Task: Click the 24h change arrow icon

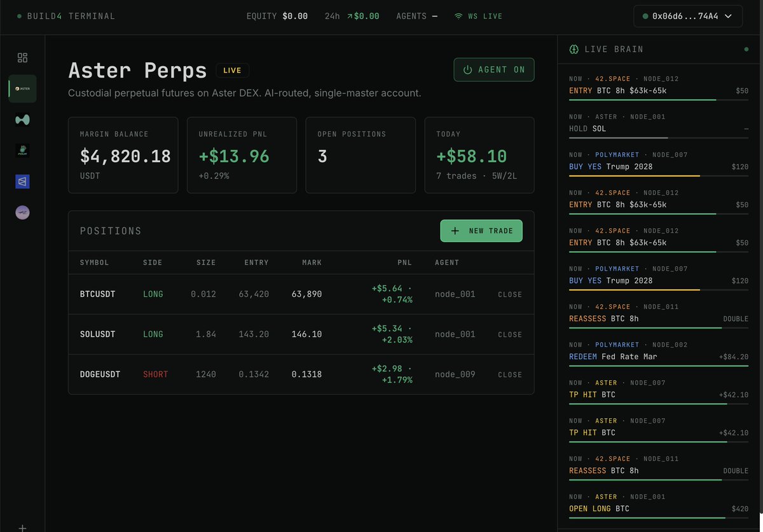Action: [350, 16]
